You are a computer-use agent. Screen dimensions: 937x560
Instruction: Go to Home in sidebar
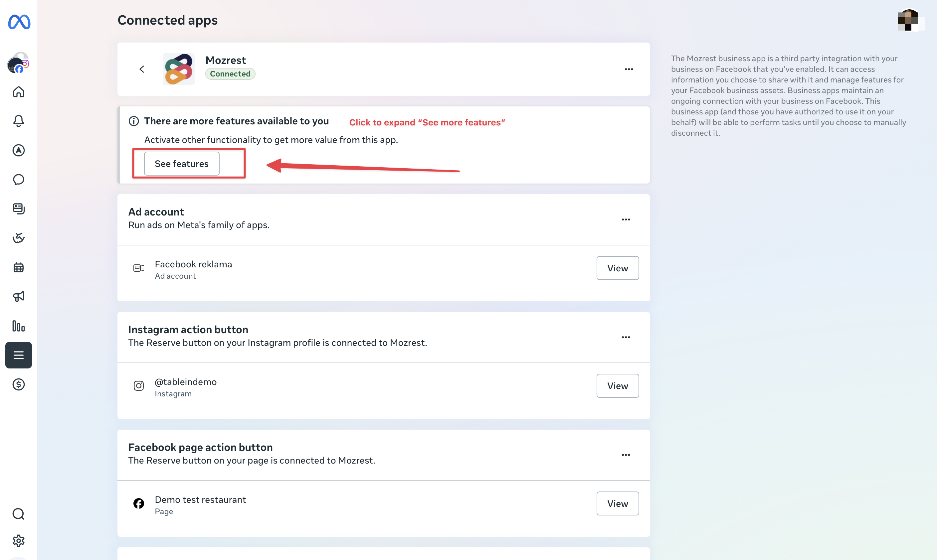[x=19, y=92]
